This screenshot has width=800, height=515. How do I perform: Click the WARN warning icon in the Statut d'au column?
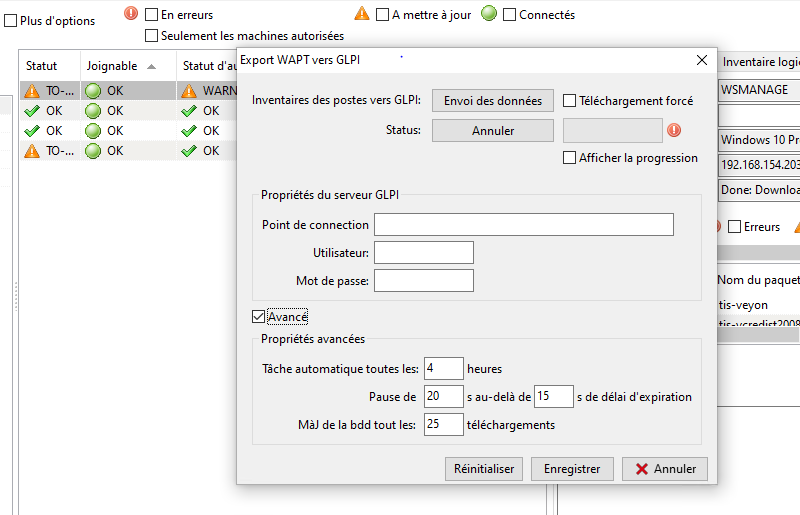pos(189,91)
